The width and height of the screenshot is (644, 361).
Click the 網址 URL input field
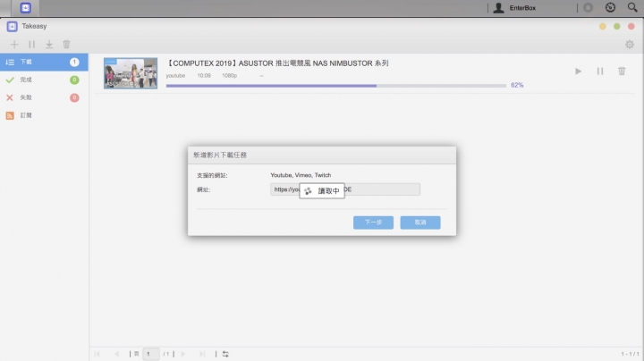345,189
